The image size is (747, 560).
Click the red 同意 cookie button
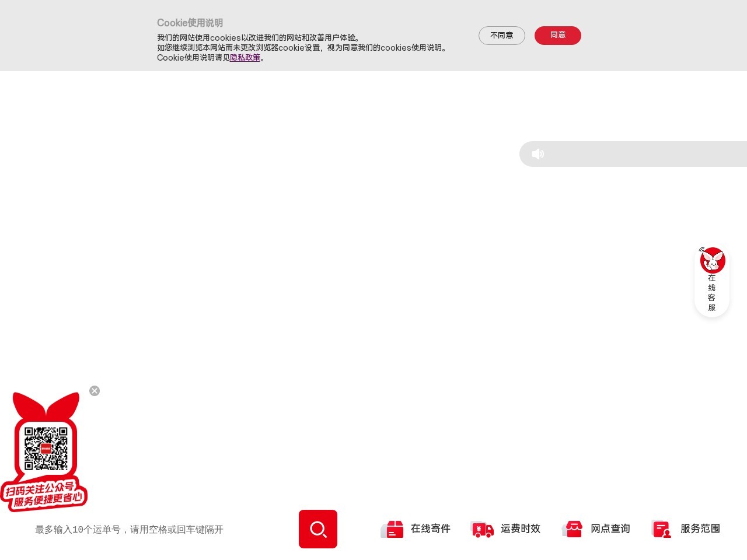(557, 36)
